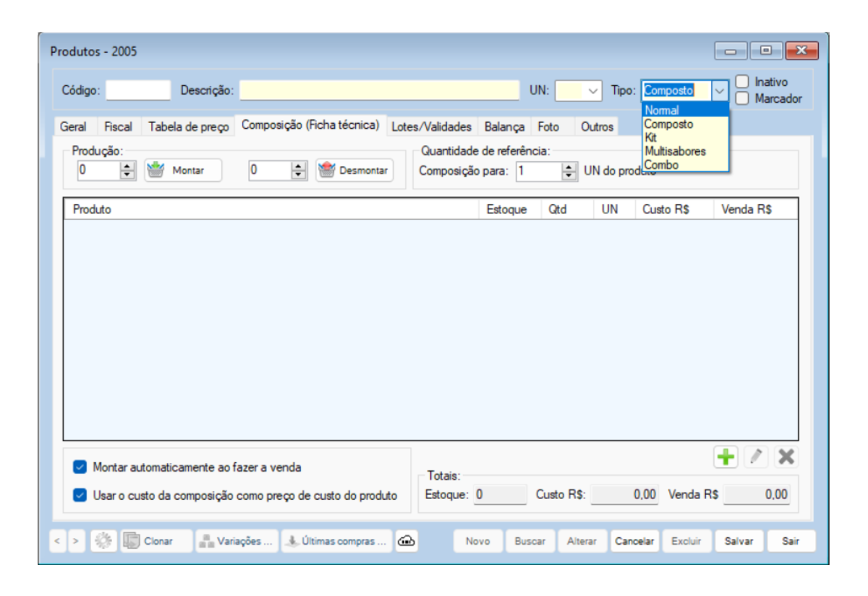
Task: Open Variações from bottom toolbar
Action: tap(237, 541)
